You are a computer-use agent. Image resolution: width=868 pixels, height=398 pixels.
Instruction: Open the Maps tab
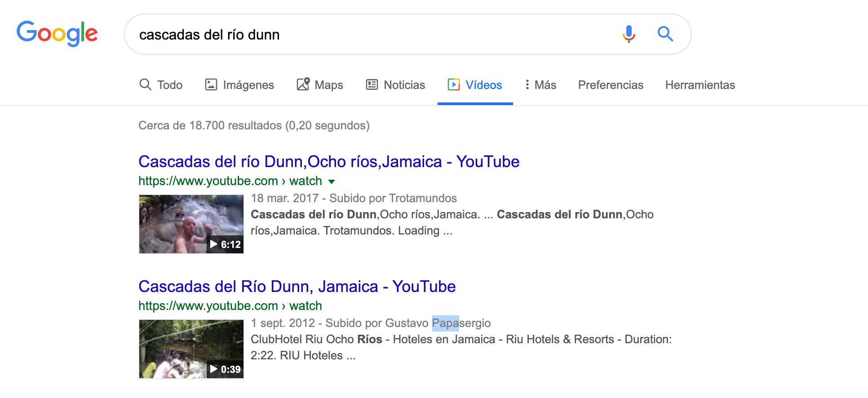point(320,85)
